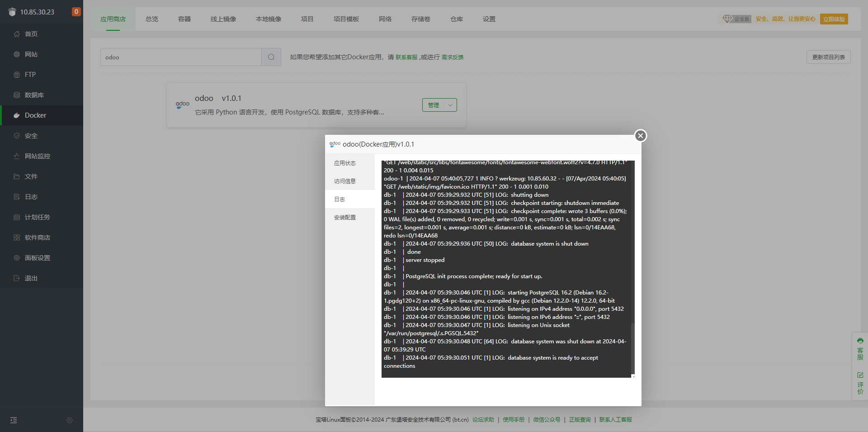Click the 退出 logout icon
The height and width of the screenshot is (432, 868).
point(17,278)
